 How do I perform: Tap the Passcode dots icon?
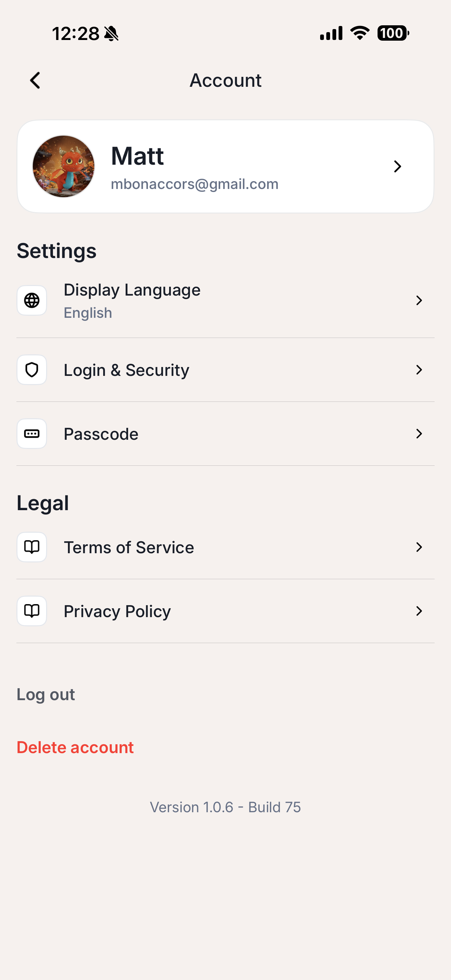click(x=32, y=434)
